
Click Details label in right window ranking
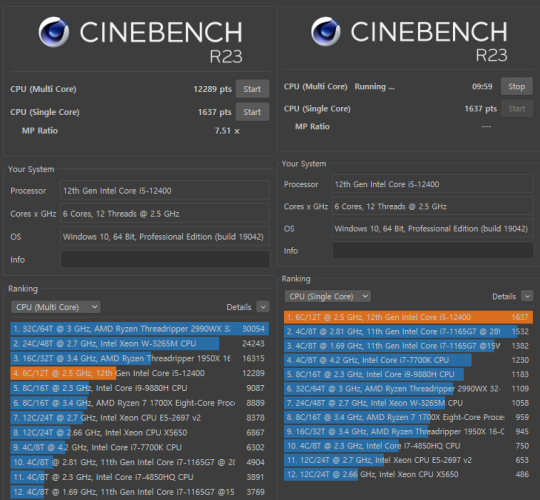pos(504,296)
